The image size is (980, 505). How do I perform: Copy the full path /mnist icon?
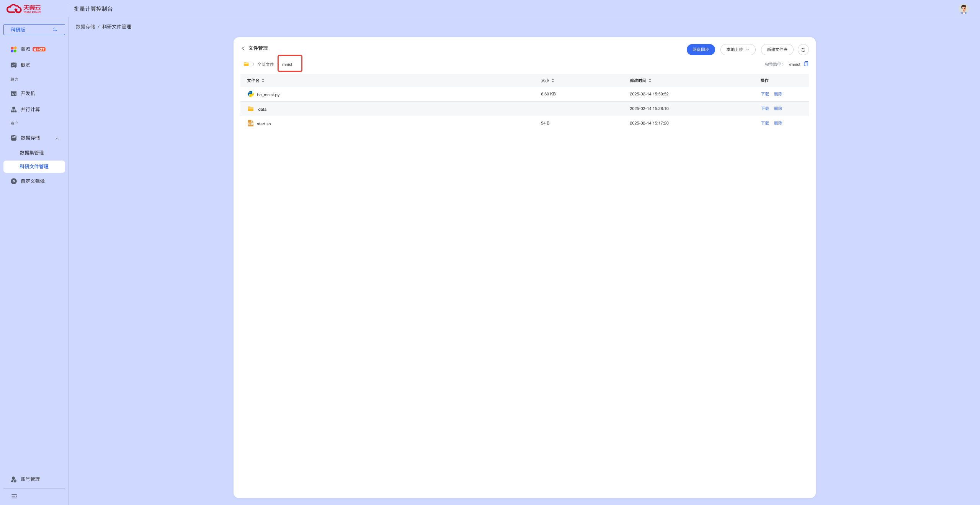806,64
